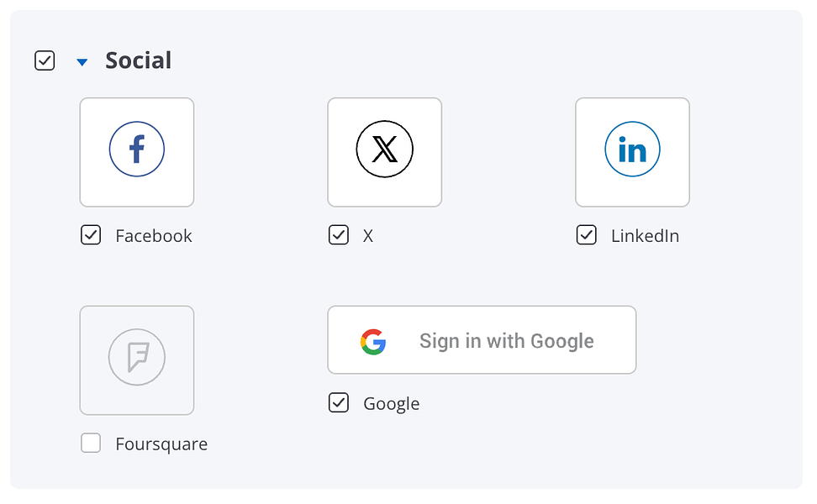Select the greyed-out Foursquare logo icon
The image size is (817, 504).
[x=137, y=358]
